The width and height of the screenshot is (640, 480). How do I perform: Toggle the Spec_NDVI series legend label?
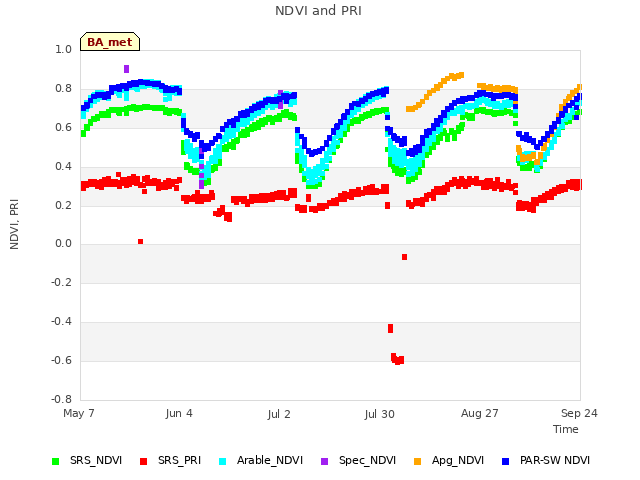click(367, 460)
